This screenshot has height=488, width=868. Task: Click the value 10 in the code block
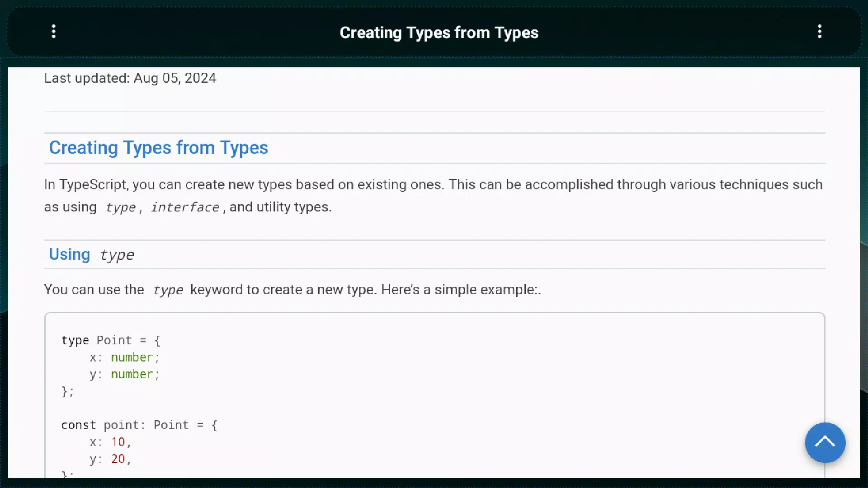(118, 442)
